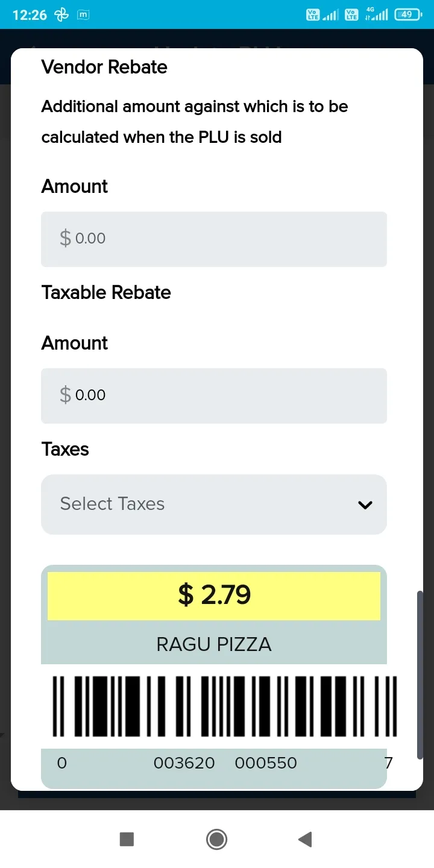434x868 pixels.
Task: Open recent apps with the square button
Action: (x=127, y=839)
